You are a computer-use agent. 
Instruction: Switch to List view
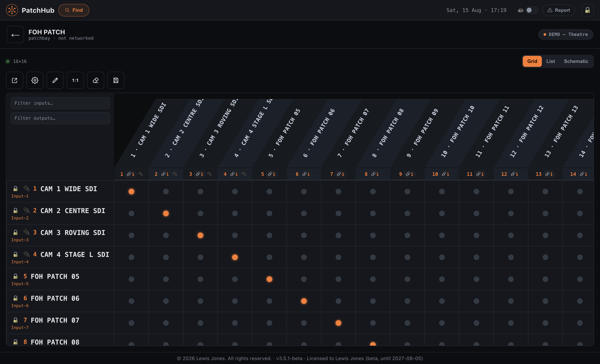point(550,61)
